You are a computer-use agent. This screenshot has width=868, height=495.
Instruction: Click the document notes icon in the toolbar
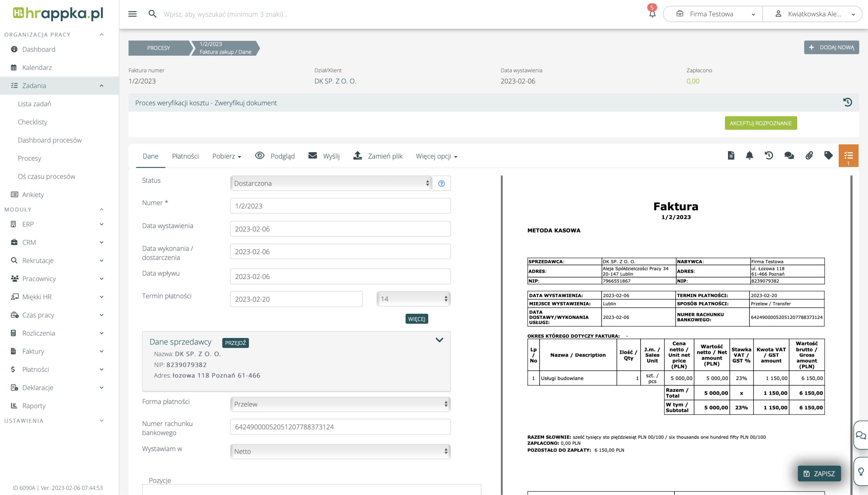point(731,156)
